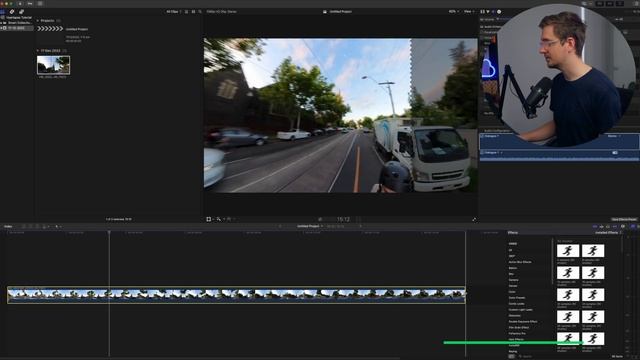Screen dimensions: 640x360
Task: Select the Distortion effects category
Action: pyautogui.click(x=514, y=316)
